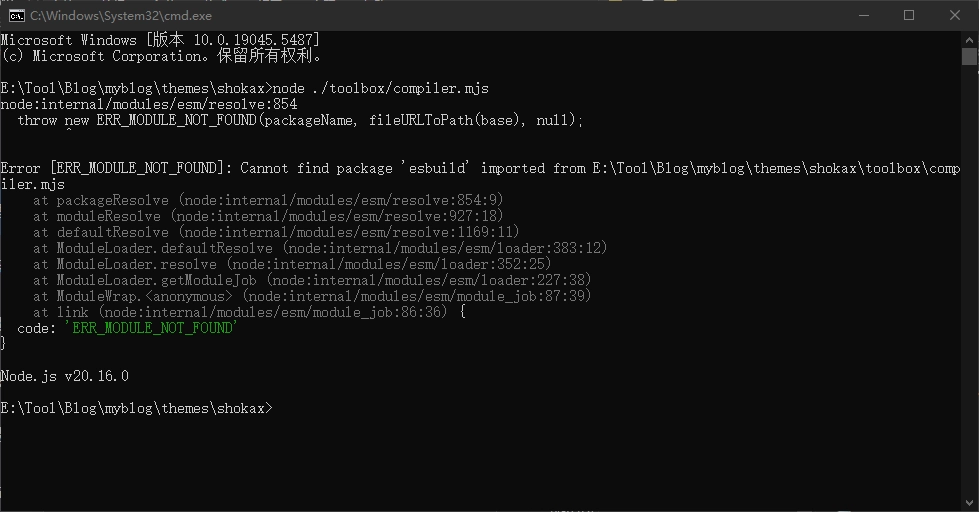Click the last prompt ending with shokax>
979x512 pixels.
click(x=135, y=408)
